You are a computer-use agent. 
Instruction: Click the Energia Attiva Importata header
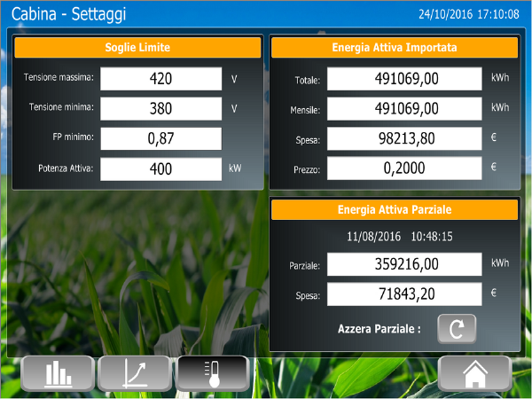point(395,48)
